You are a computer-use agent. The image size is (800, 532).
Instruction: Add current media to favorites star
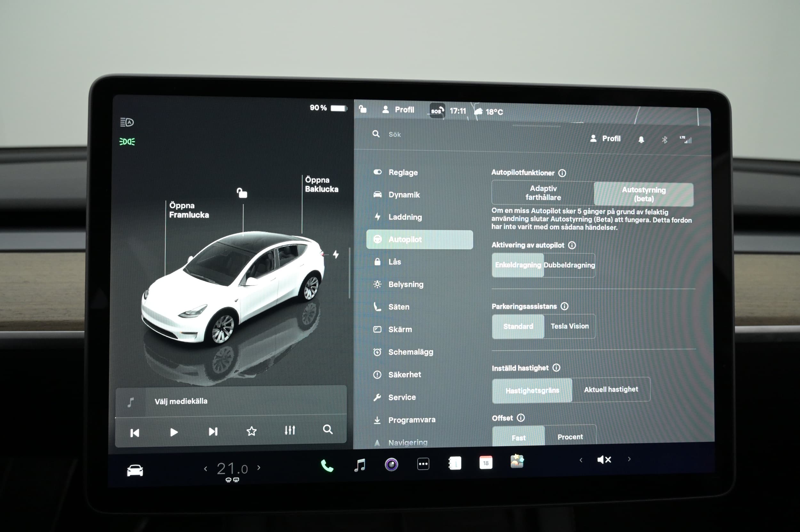252,431
